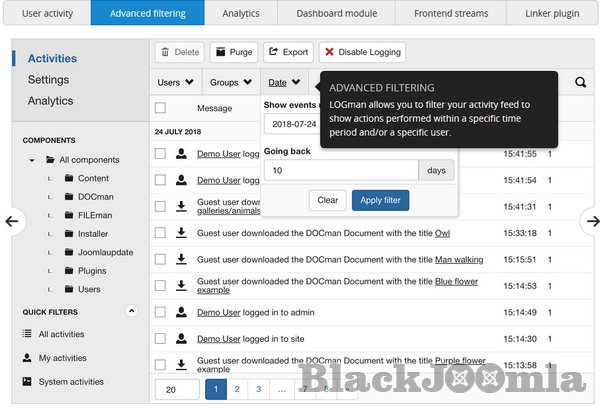Image resolution: width=600 pixels, height=408 pixels.
Task: Check the first Demo User activity row
Action: [x=160, y=154]
